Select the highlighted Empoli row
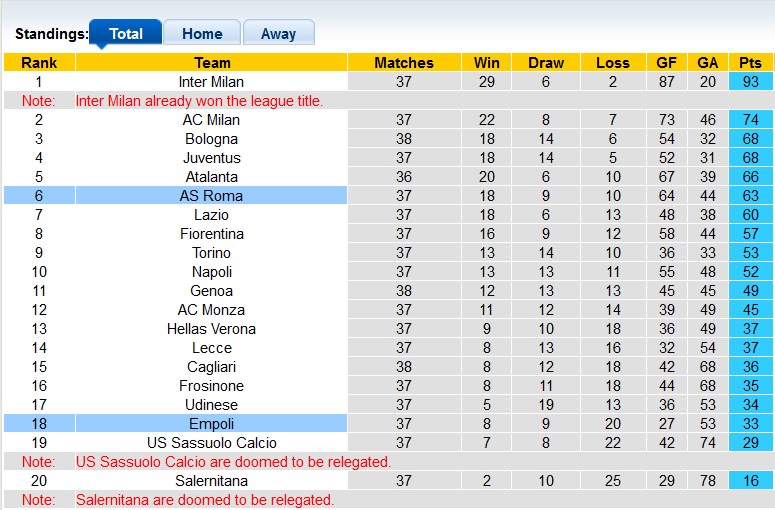The image size is (775, 510). pos(211,424)
